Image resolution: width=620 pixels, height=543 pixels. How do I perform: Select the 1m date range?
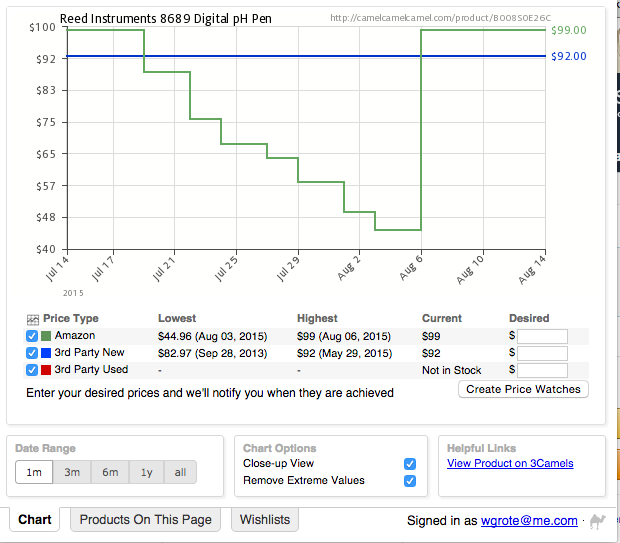click(34, 472)
